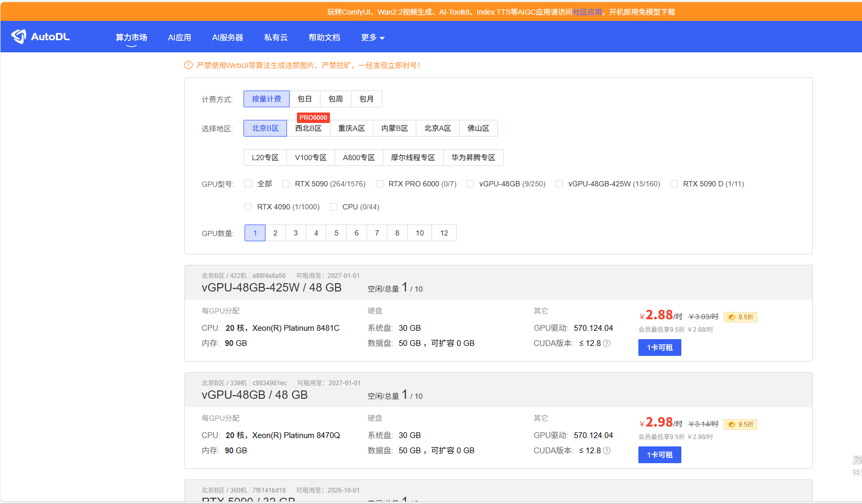Viewport: 862px width, 504px height.
Task: Check the RTX 5090 (264/1576) checkbox
Action: point(286,184)
